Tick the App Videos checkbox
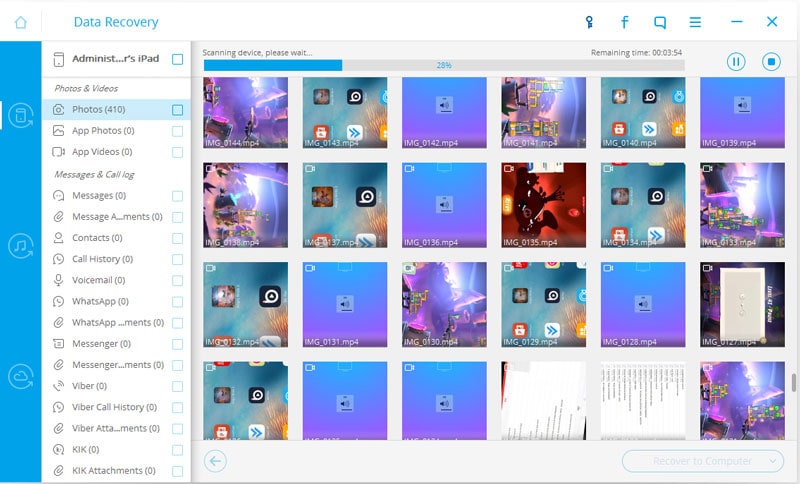Viewport: 800px width, 484px height. click(178, 152)
